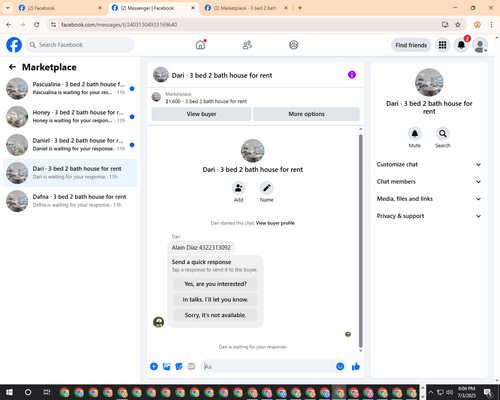
Task: Open the Menu grid icon
Action: pyautogui.click(x=442, y=45)
